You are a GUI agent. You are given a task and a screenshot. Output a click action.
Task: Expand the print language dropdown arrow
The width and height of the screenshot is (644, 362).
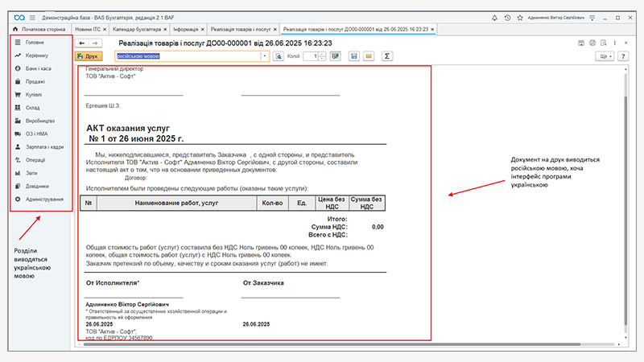point(265,56)
